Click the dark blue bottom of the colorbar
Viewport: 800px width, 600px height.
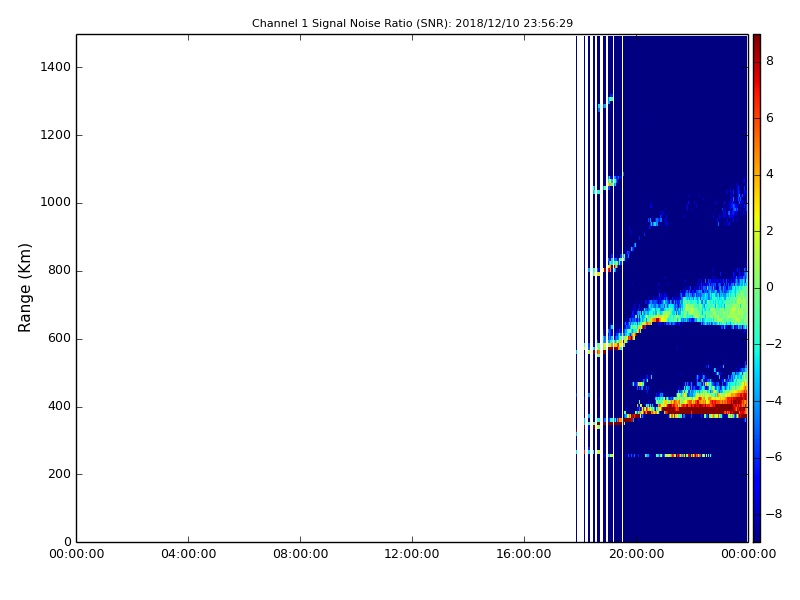pos(757,533)
